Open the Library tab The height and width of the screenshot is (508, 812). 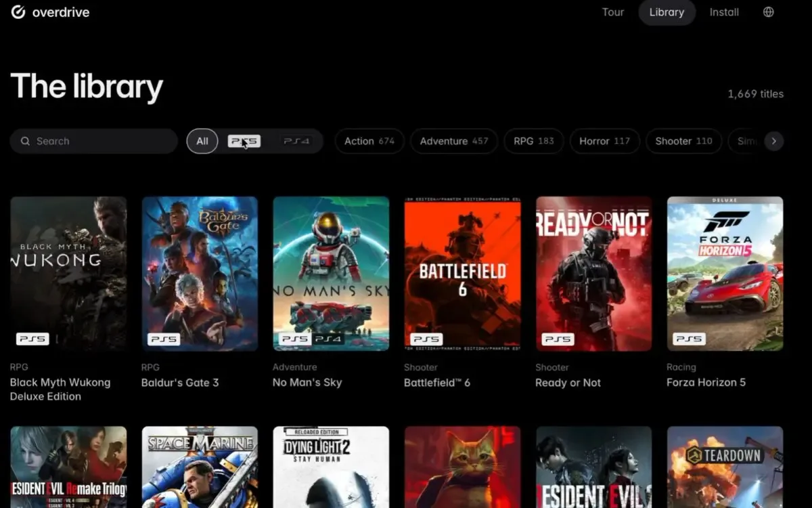point(667,12)
